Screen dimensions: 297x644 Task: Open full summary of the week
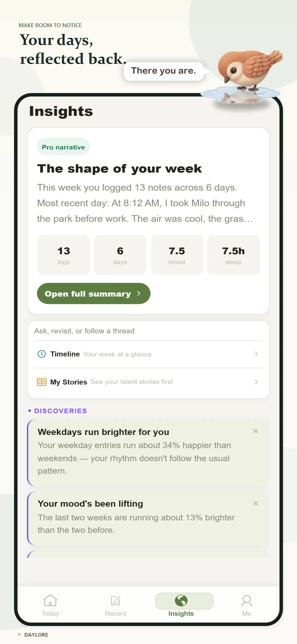pyautogui.click(x=93, y=293)
